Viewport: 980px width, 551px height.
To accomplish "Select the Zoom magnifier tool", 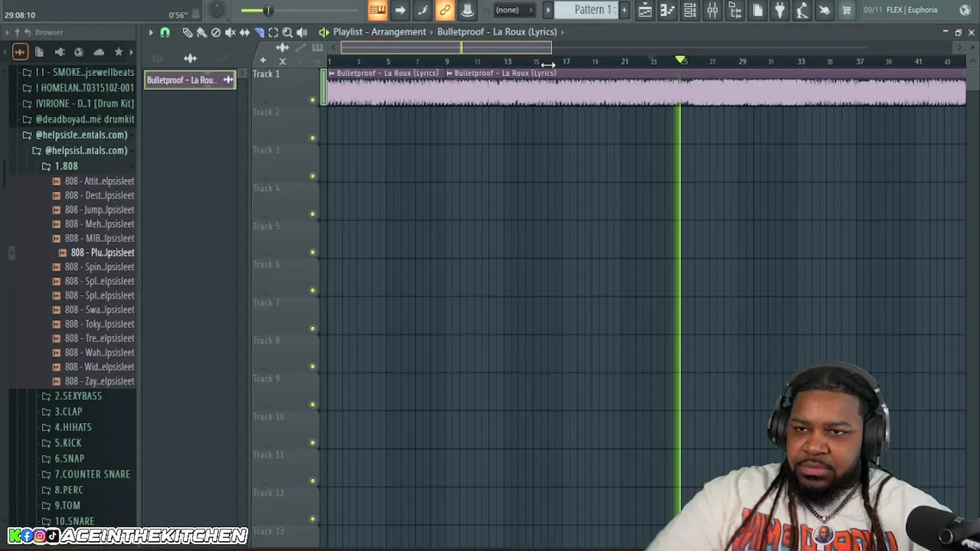I will [x=287, y=32].
